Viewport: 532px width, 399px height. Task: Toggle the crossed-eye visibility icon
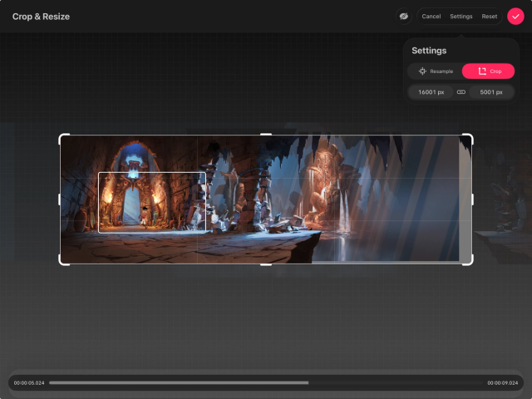(x=403, y=17)
